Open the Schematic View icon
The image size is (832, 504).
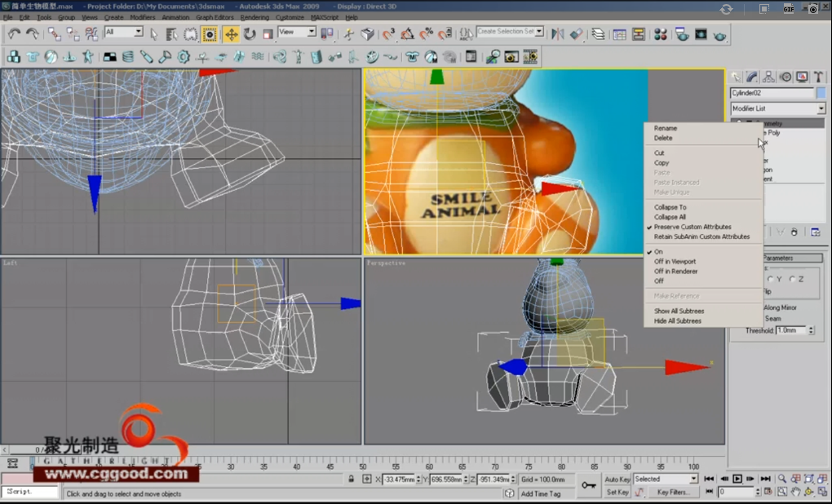(639, 34)
